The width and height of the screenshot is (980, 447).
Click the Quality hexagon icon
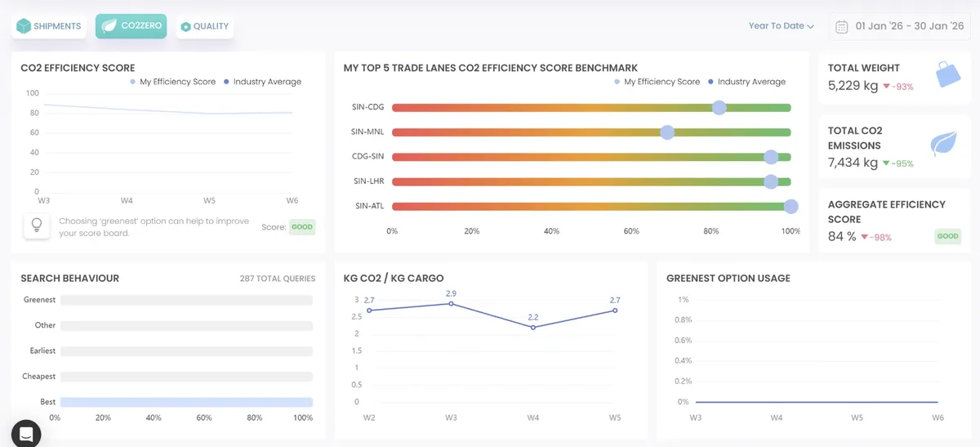point(185,26)
